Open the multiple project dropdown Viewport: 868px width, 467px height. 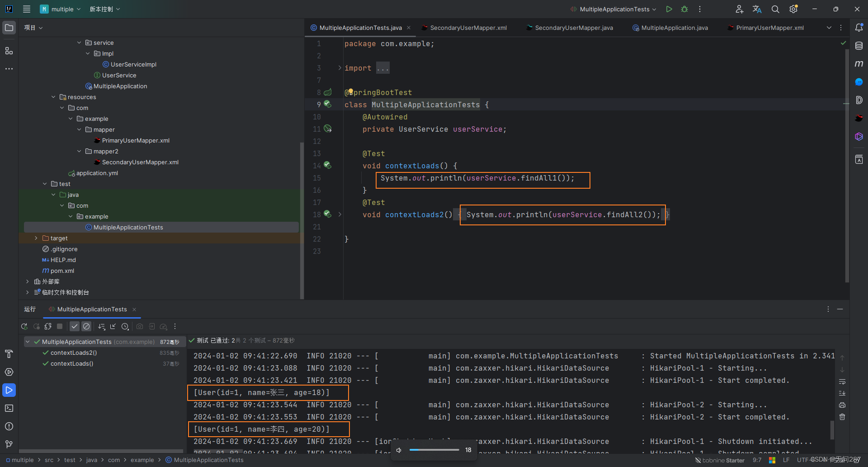tap(60, 9)
